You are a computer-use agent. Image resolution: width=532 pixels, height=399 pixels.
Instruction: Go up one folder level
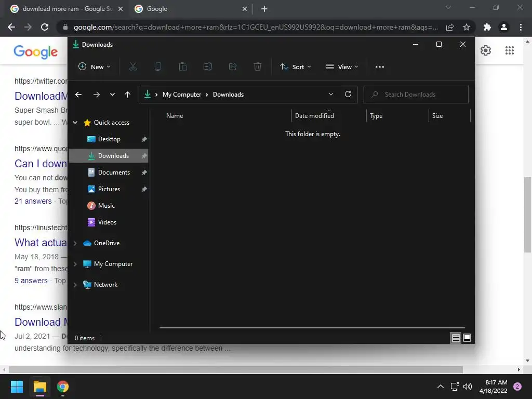(127, 95)
